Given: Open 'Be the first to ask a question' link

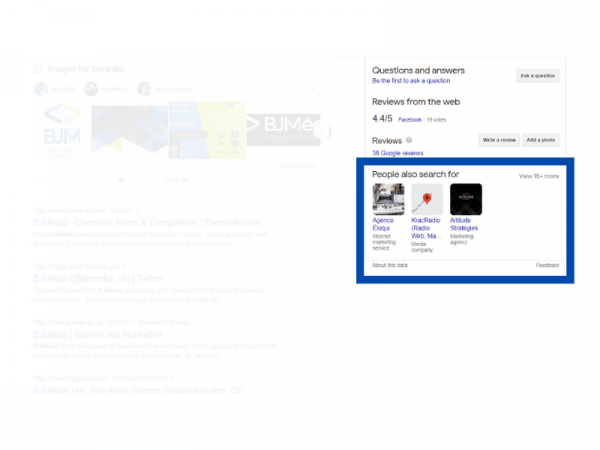Looking at the screenshot, I should (411, 81).
